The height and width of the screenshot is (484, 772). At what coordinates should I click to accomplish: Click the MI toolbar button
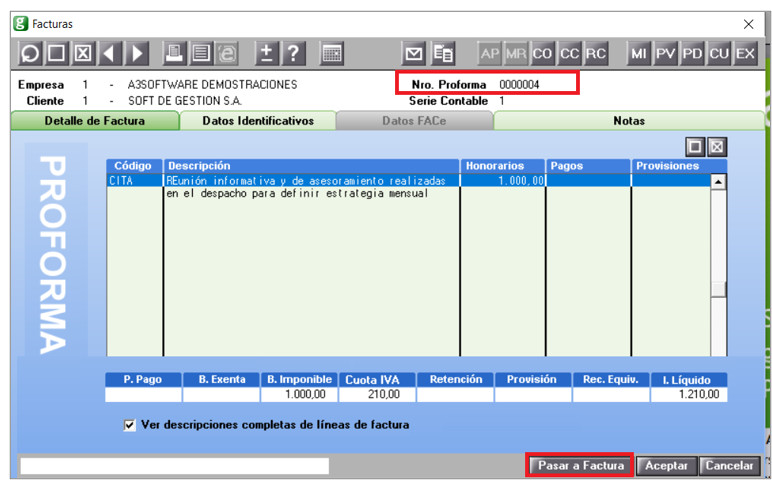[x=639, y=53]
